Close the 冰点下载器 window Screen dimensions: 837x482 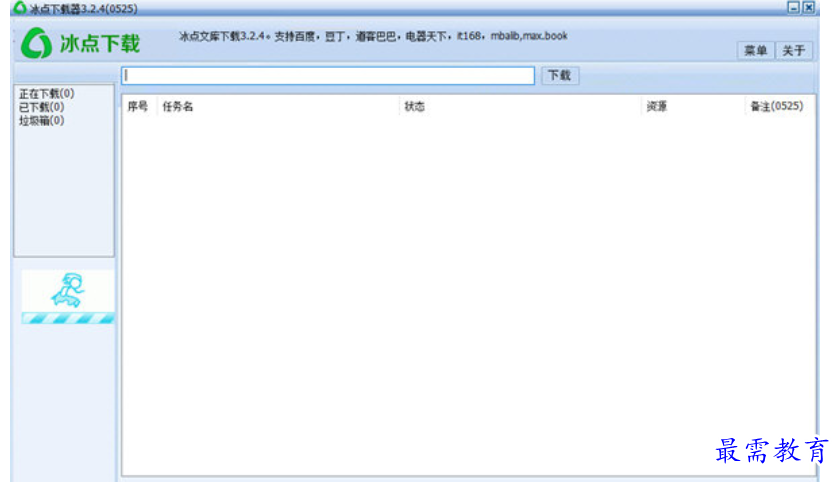click(809, 7)
